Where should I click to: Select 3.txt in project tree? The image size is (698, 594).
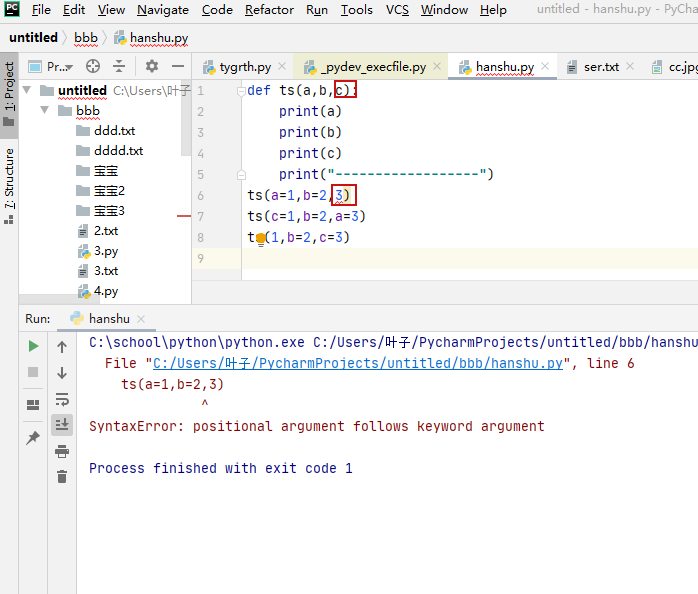click(98, 271)
